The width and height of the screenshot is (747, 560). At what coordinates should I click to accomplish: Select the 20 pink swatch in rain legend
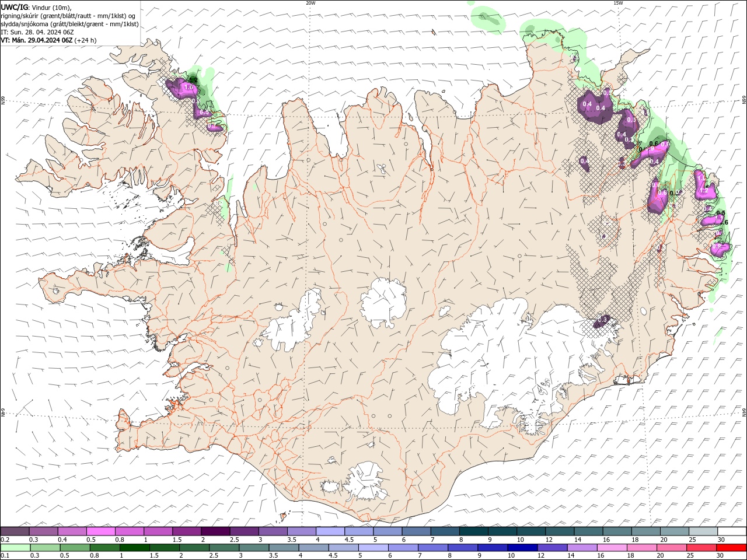[x=671, y=548]
